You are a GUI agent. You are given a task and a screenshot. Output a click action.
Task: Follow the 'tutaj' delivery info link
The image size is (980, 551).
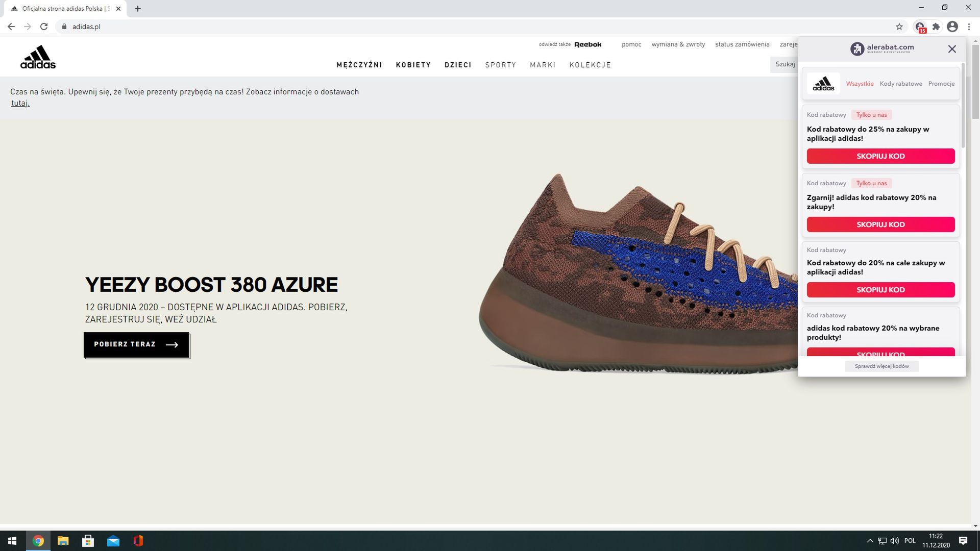(x=20, y=103)
